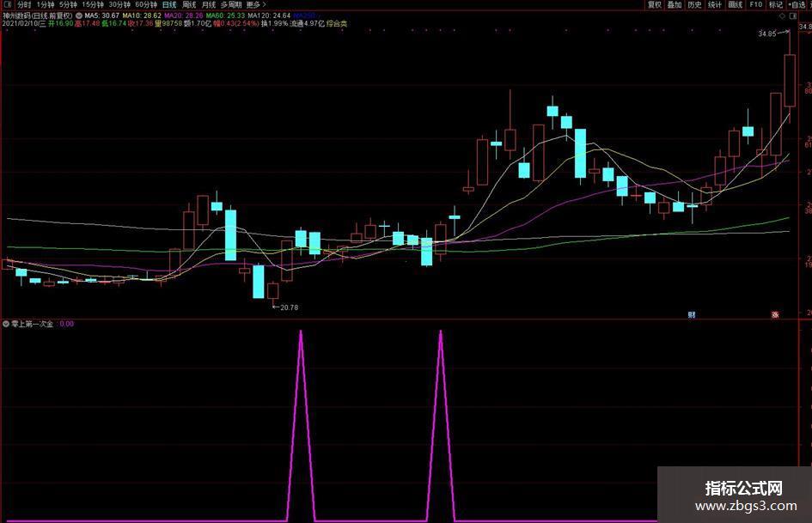The width and height of the screenshot is (812, 523).
Task: Select the 15分钟 period tab
Action: point(93,4)
